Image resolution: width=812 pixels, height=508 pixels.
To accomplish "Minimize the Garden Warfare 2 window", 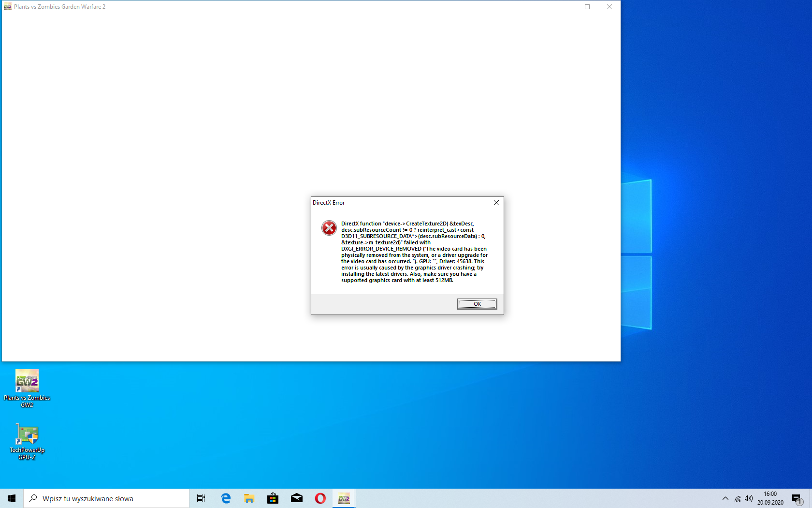I will (565, 7).
